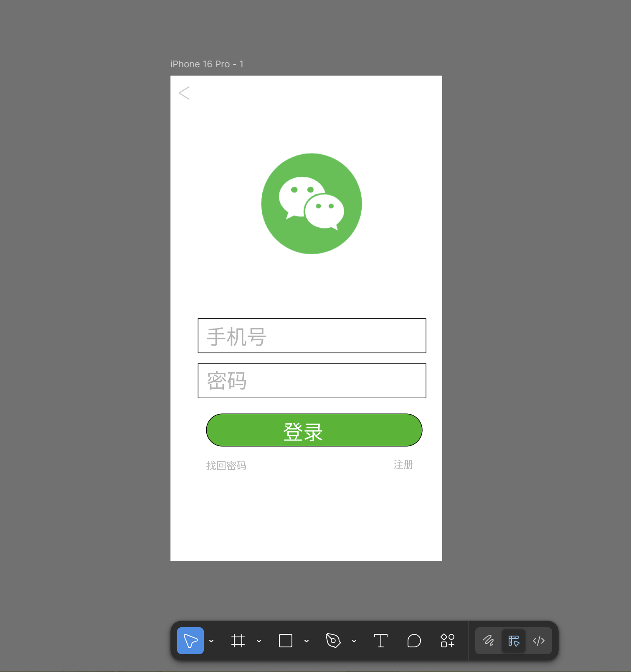Switch to Dev Mode code view
Viewport: 631px width, 672px height.
tap(539, 641)
